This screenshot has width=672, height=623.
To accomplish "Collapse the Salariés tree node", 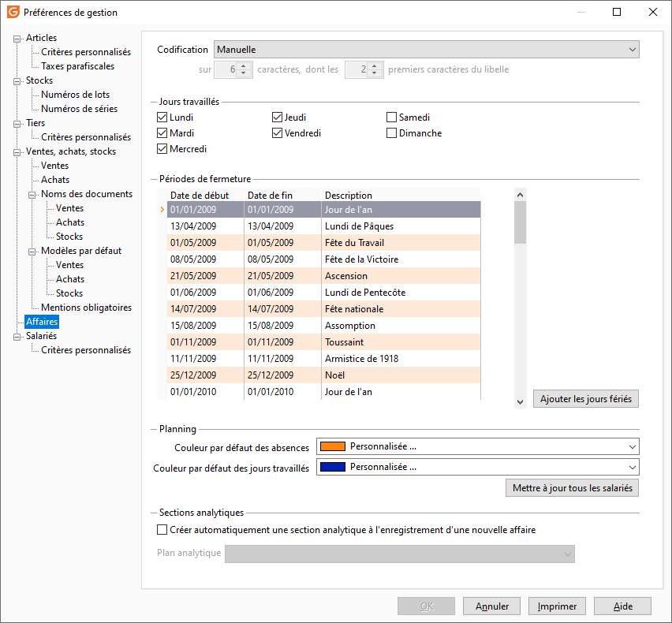I will (x=17, y=337).
